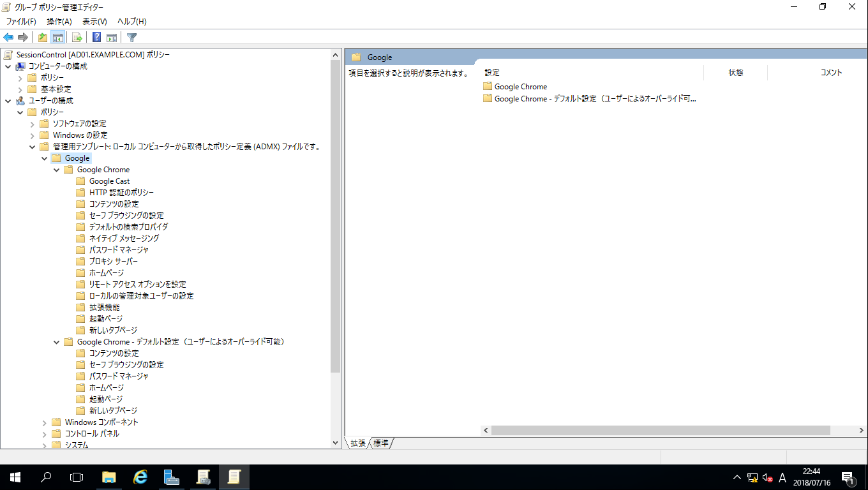Click the taskbar clock showing 22:44
The height and width of the screenshot is (490, 868).
tap(811, 477)
